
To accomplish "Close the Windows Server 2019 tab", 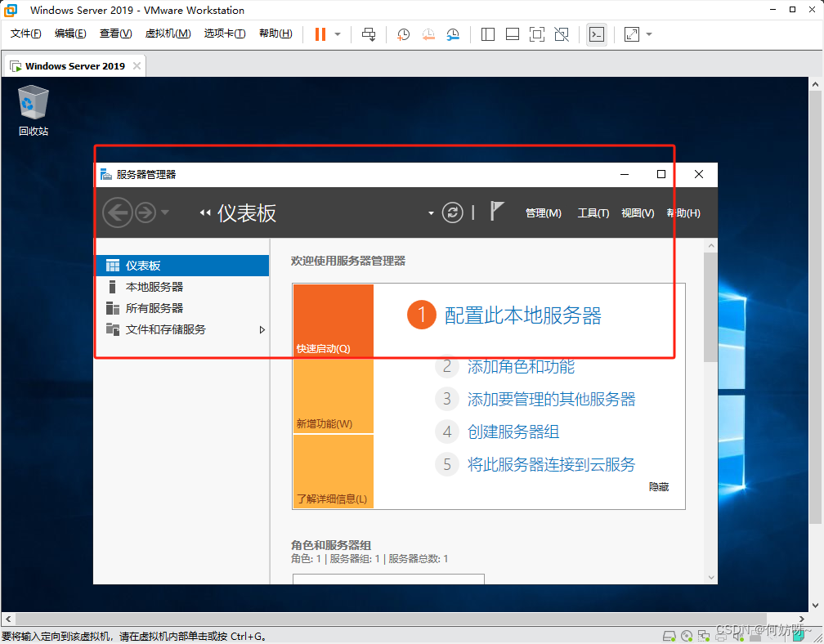I will click(x=137, y=65).
